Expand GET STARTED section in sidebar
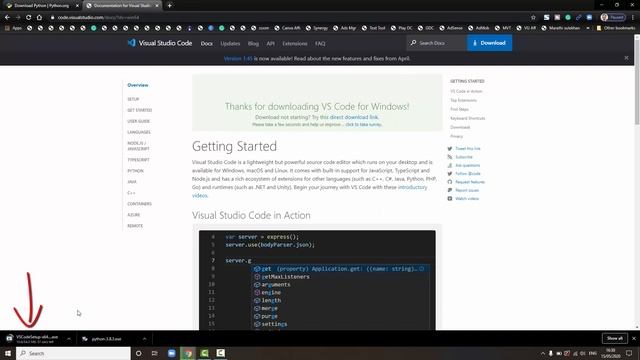Image resolution: width=640 pixels, height=360 pixels. point(140,110)
